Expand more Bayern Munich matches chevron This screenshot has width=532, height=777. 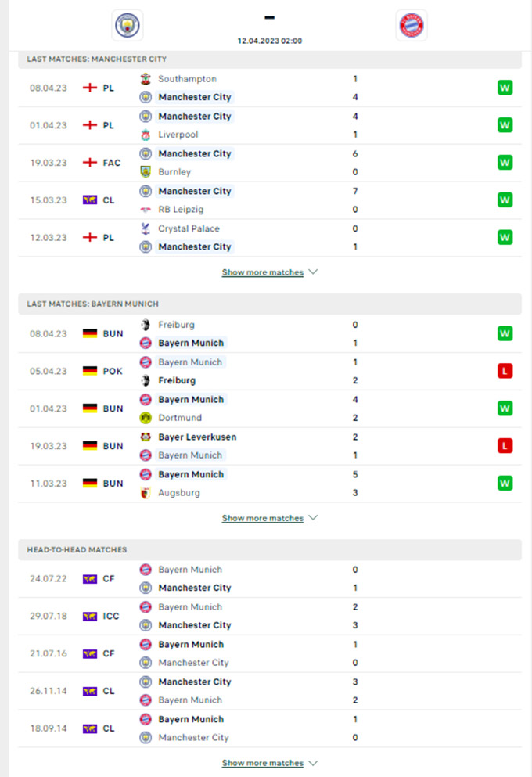click(x=313, y=517)
